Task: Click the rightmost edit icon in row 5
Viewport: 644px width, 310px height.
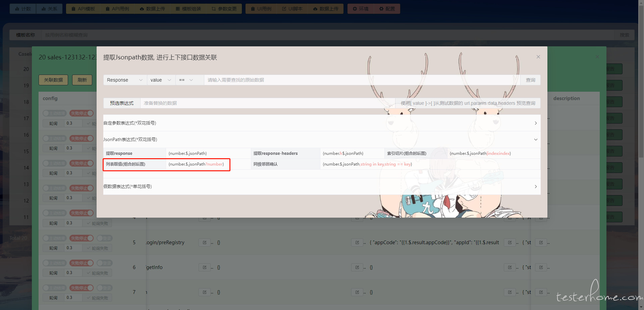Action: (x=541, y=242)
